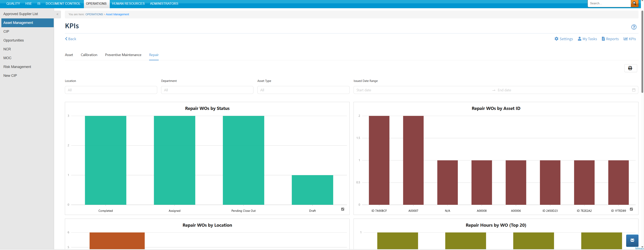Click the ID 2450D23 bar
The width and height of the screenshot is (644, 250).
pos(550,182)
